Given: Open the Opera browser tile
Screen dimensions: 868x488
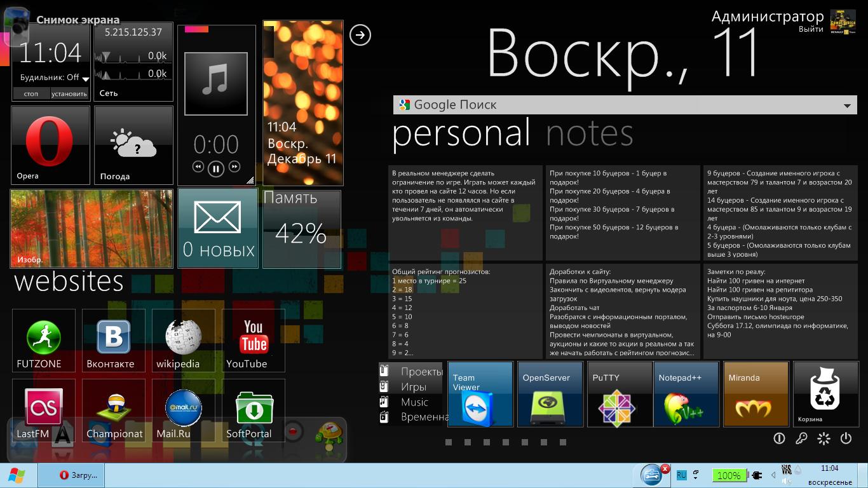Looking at the screenshot, I should pyautogui.click(x=50, y=145).
